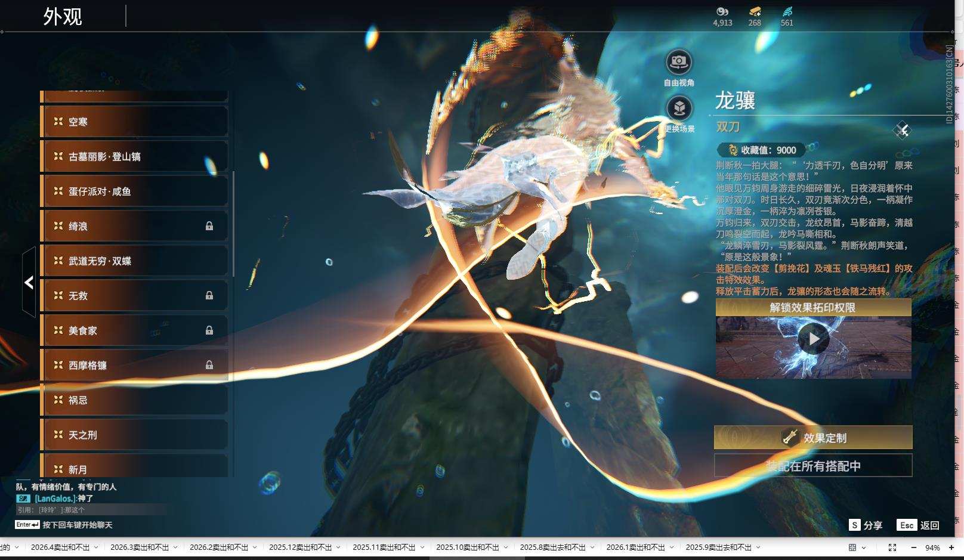Click the chat channel badge before LanGalos
Viewport: 964px width, 560px height.
[23, 499]
